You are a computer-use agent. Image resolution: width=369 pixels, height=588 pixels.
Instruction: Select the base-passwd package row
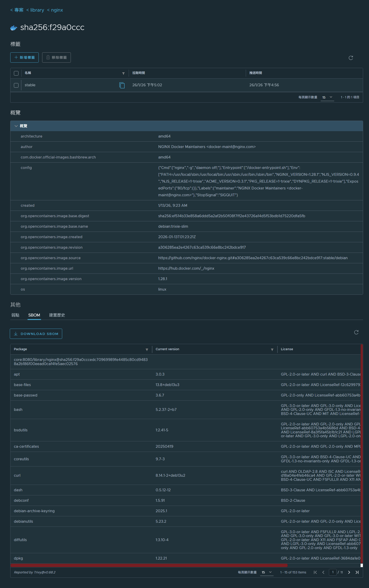[x=185, y=395]
